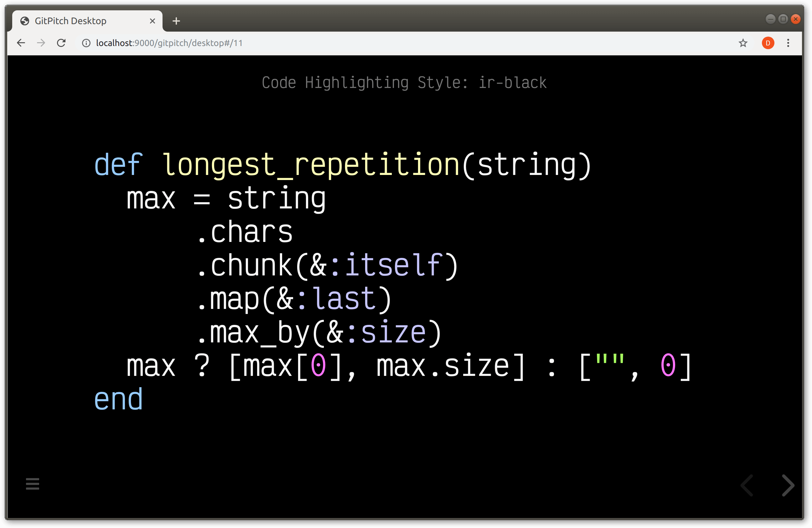Click the green empty string literal
This screenshot has height=528, width=812.
point(609,359)
